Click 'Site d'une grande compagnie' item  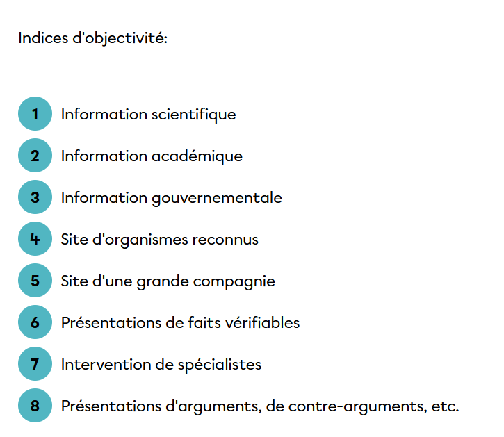coord(168,281)
